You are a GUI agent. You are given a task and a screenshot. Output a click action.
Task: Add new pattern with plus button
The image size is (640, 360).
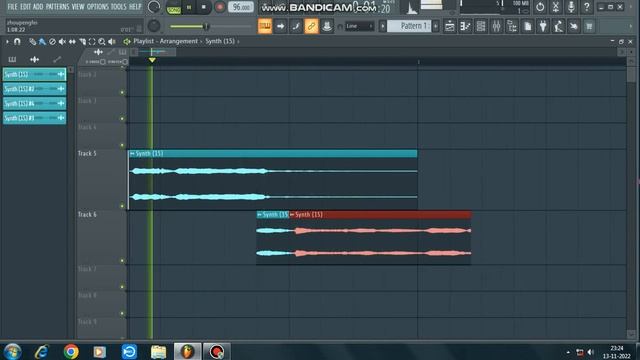click(x=436, y=26)
